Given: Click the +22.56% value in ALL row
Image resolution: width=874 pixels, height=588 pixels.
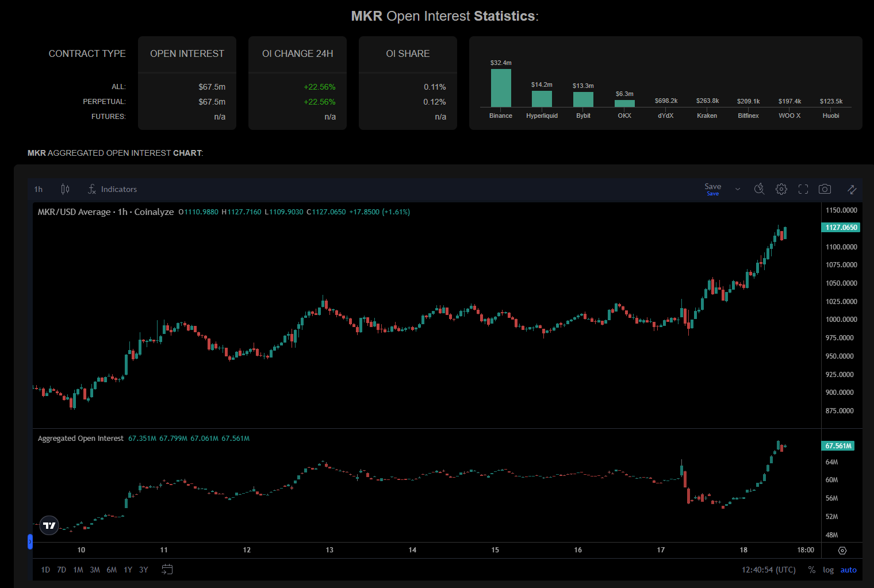Looking at the screenshot, I should pyautogui.click(x=319, y=87).
